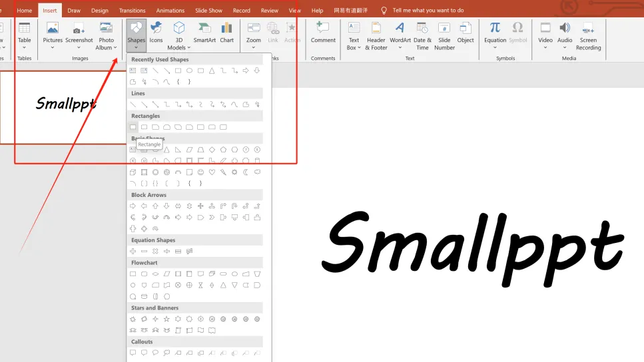Insert a SmartArt graphic
This screenshot has width=644, height=362.
pos(204,33)
